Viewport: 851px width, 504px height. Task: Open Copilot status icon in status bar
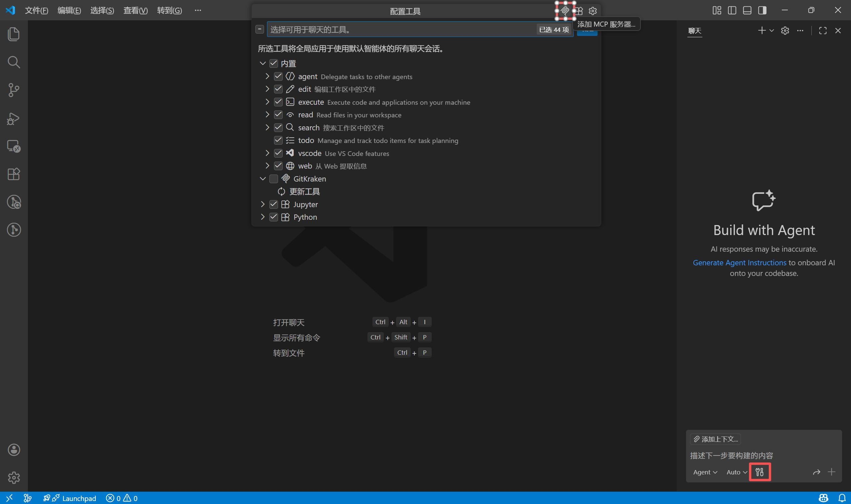(x=823, y=498)
